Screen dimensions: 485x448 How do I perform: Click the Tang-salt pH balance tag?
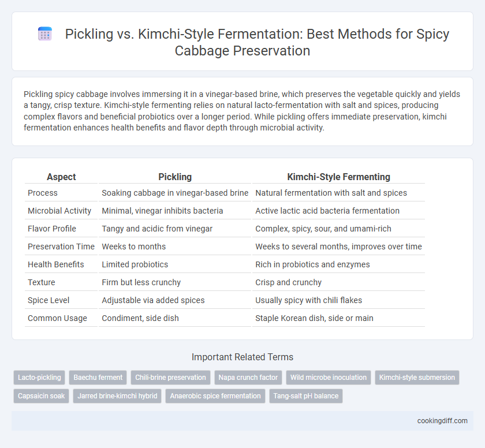coord(306,395)
